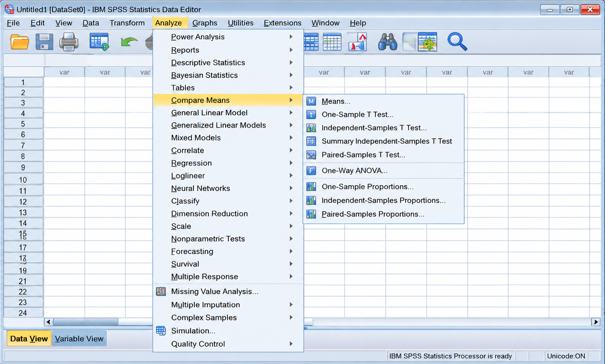The height and width of the screenshot is (364, 605).
Task: Expand the Bayesian Statistics submenu
Action: point(291,75)
